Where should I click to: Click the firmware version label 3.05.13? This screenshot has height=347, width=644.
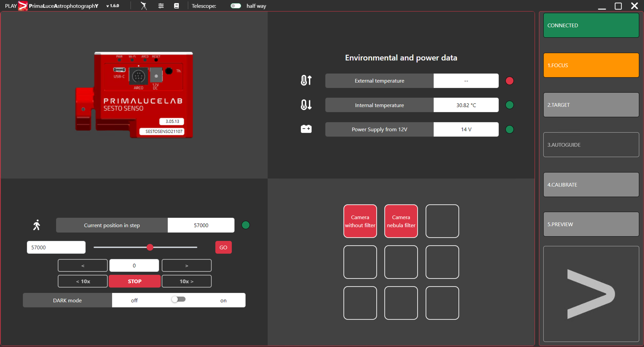click(172, 121)
